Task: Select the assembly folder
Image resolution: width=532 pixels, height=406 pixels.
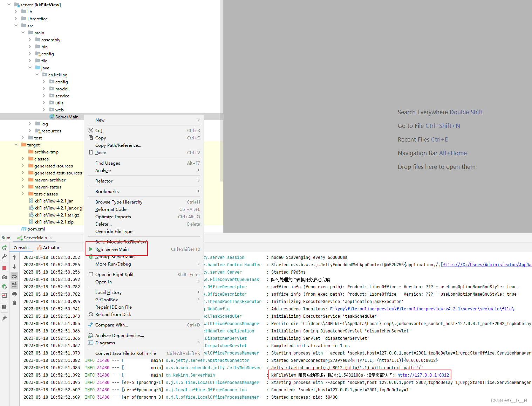Action: (x=48, y=40)
